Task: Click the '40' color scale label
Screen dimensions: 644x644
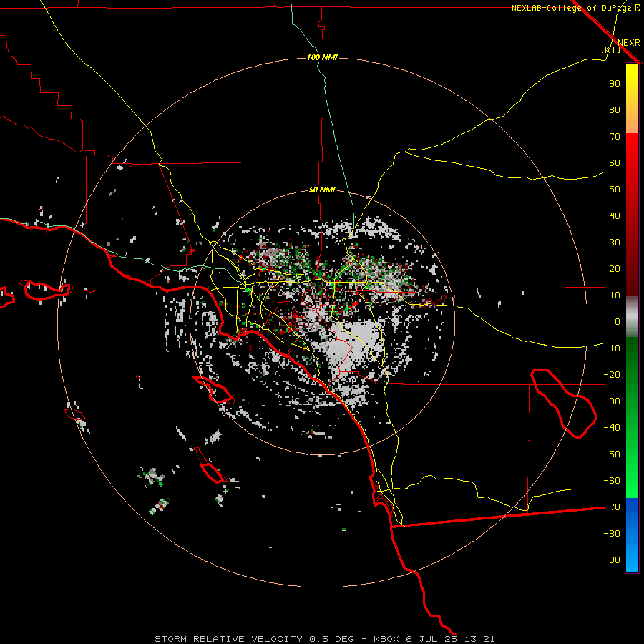Action: (x=615, y=216)
